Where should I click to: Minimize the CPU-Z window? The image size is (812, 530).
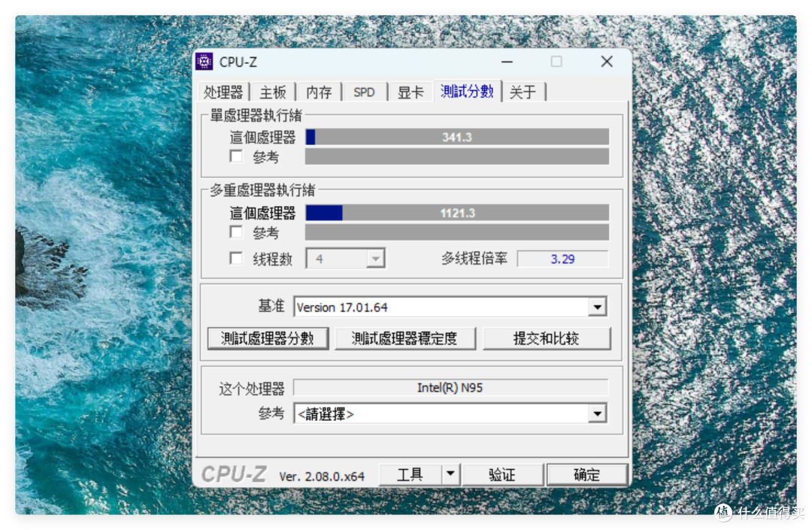tap(507, 62)
